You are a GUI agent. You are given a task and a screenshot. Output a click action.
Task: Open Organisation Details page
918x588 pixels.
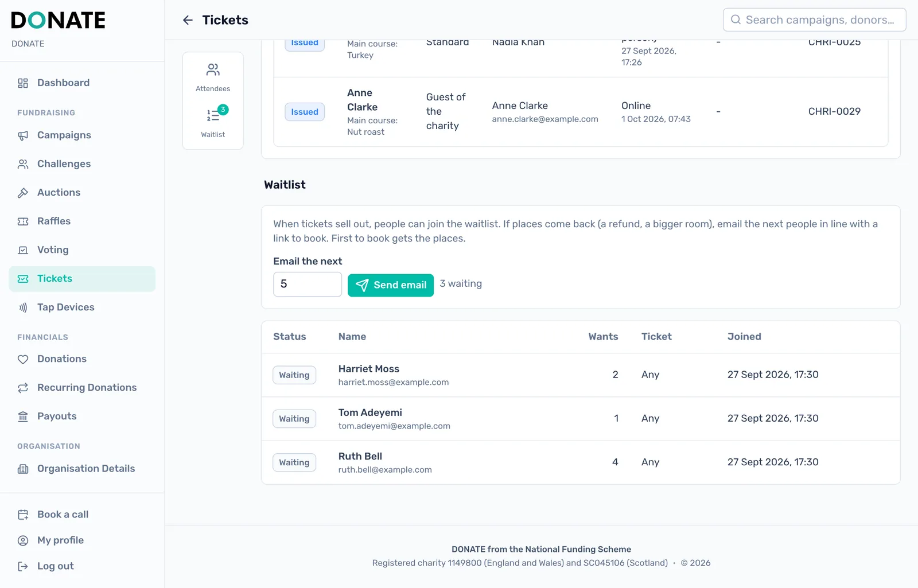pos(82,469)
